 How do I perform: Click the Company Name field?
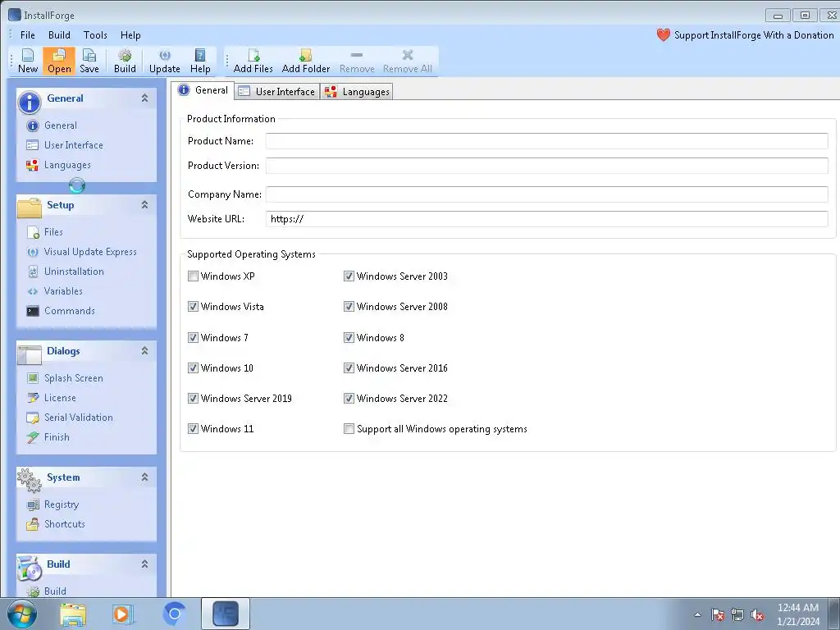(547, 194)
